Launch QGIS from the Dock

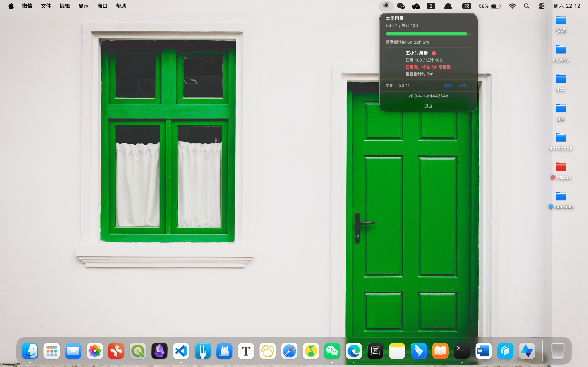pyautogui.click(x=138, y=351)
